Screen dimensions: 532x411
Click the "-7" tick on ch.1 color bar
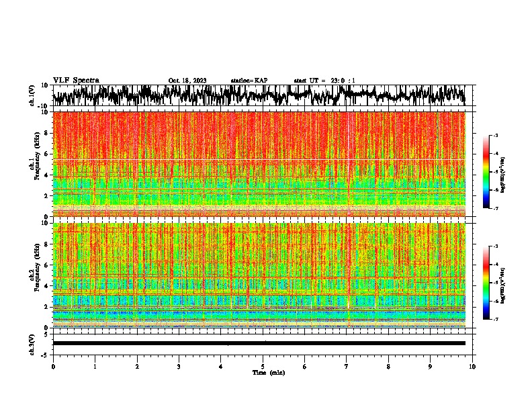pos(496,208)
